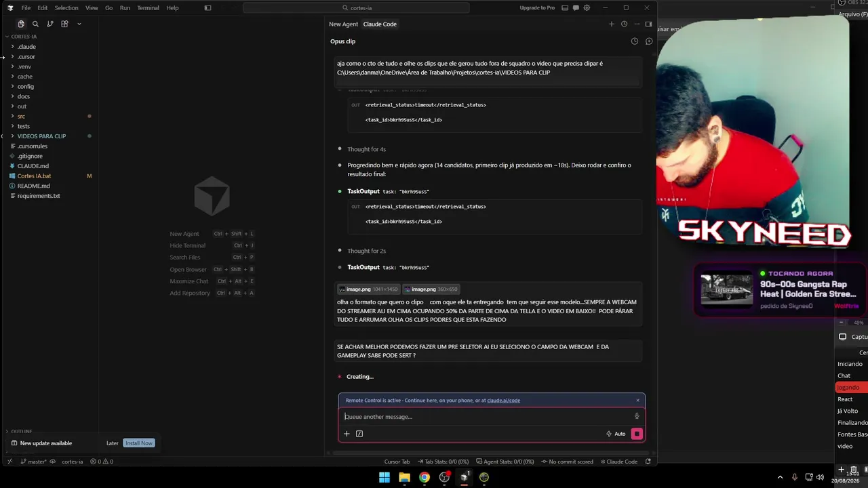Switch to the New Agent tab

pos(343,24)
